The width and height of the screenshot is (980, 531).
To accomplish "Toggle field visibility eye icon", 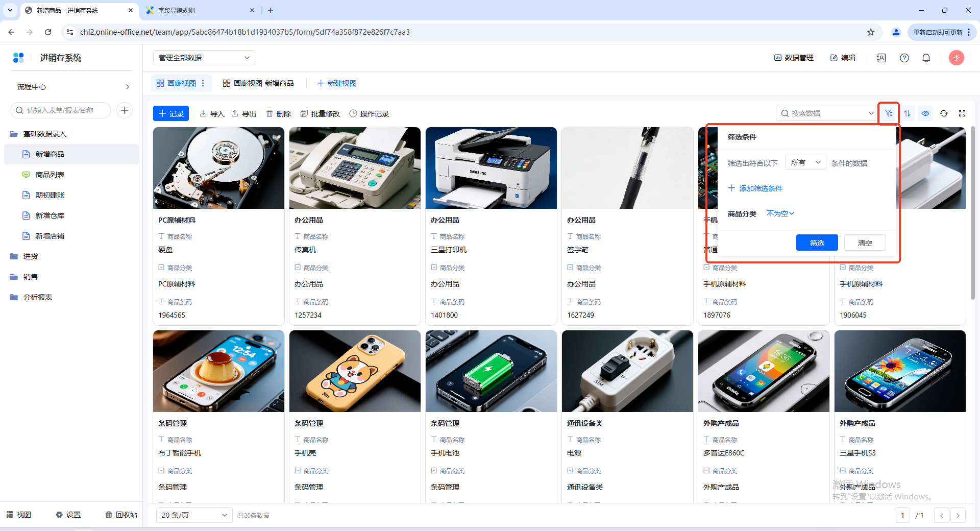I will pyautogui.click(x=925, y=113).
